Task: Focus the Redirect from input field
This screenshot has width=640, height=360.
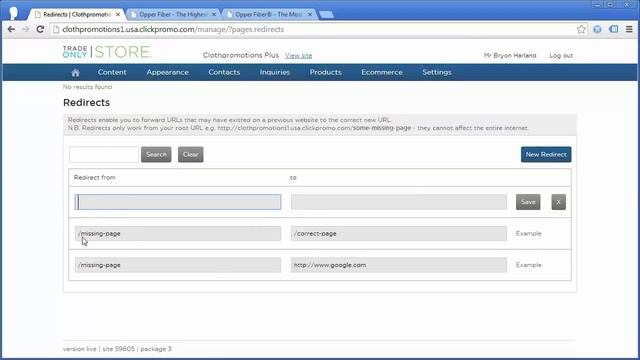Action: pyautogui.click(x=178, y=202)
